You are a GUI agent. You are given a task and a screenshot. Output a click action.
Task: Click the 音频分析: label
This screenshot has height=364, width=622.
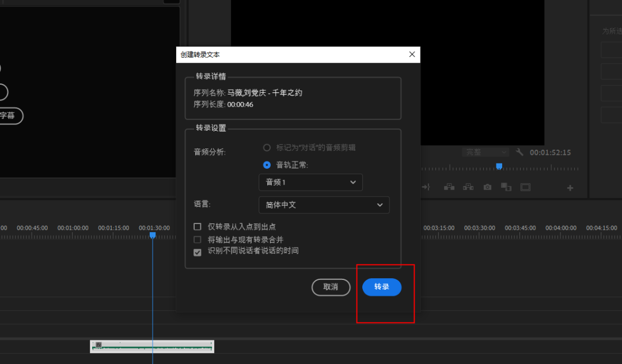click(x=210, y=152)
